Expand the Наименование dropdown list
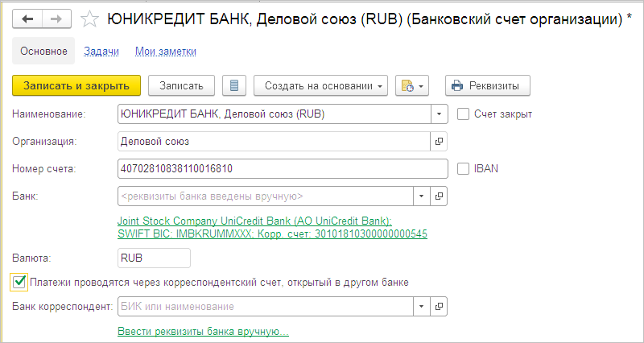 (440, 114)
